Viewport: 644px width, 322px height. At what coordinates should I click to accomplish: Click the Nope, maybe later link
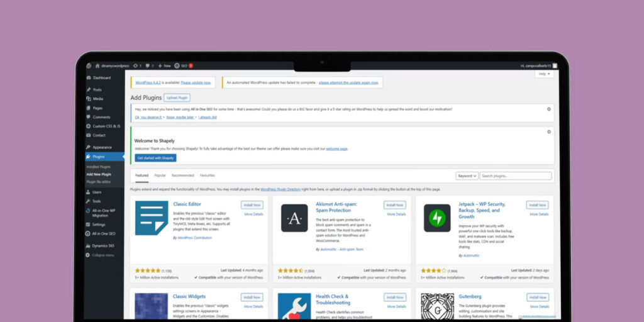pyautogui.click(x=180, y=118)
